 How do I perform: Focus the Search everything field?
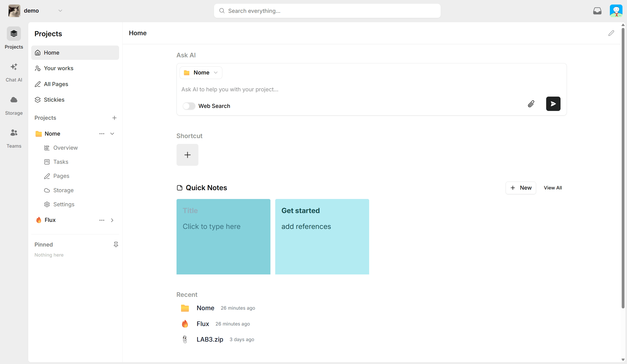tap(327, 11)
